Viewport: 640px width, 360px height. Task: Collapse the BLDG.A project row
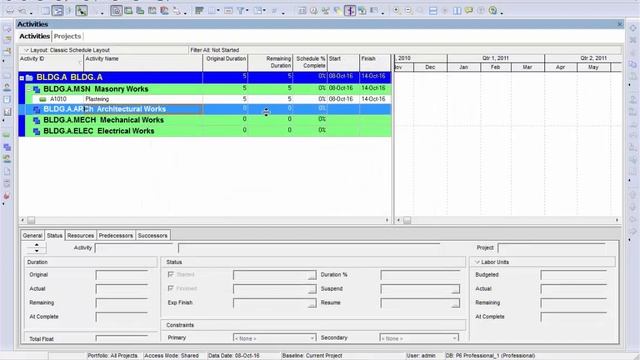pyautogui.click(x=22, y=78)
